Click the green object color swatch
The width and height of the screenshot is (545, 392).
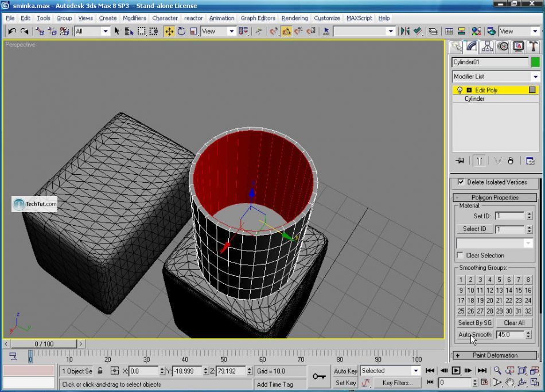(535, 62)
